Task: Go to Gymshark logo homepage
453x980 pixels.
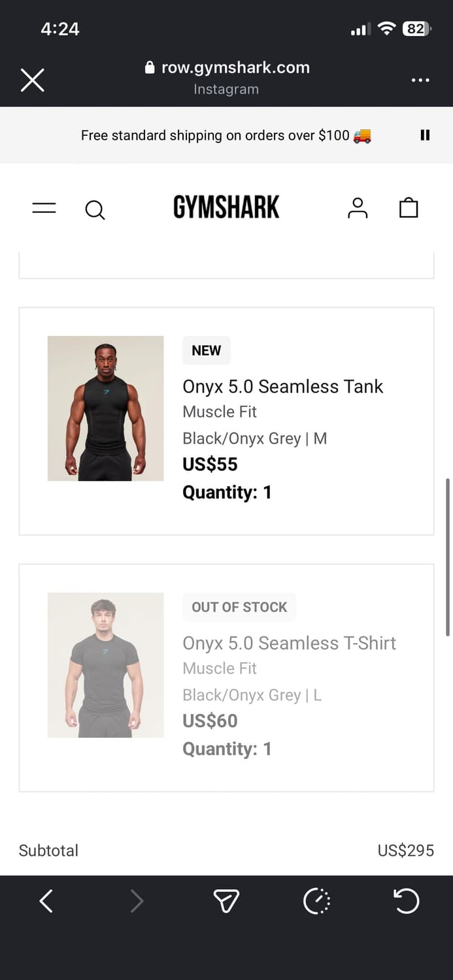Action: coord(226,207)
